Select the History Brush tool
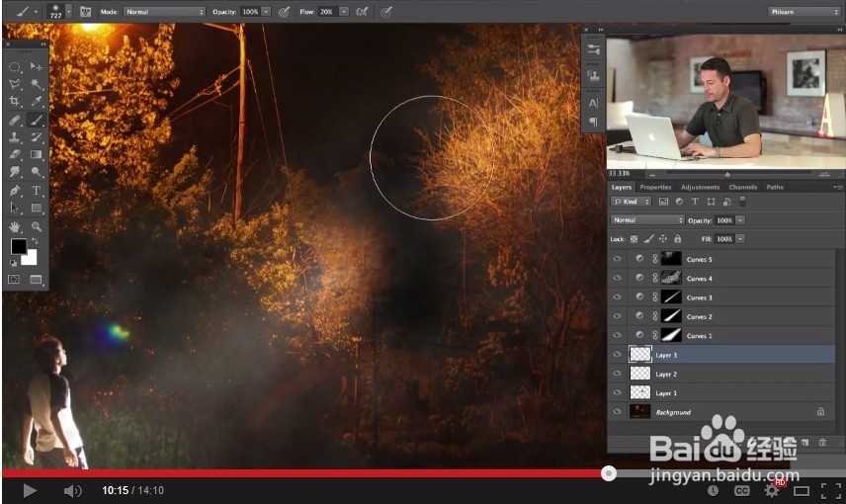This screenshot has height=504, width=846. click(x=37, y=137)
